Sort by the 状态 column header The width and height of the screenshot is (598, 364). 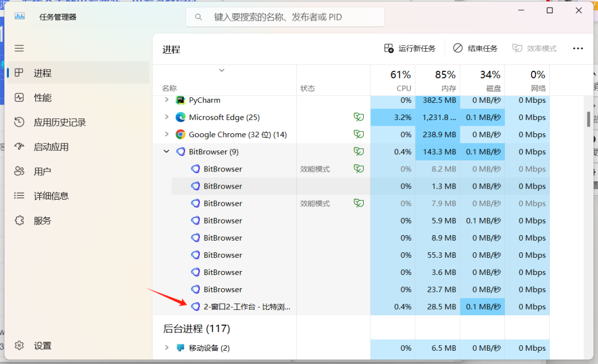click(x=333, y=80)
